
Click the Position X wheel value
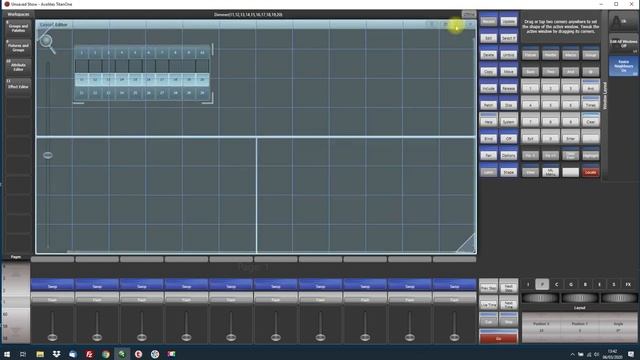coord(541,331)
